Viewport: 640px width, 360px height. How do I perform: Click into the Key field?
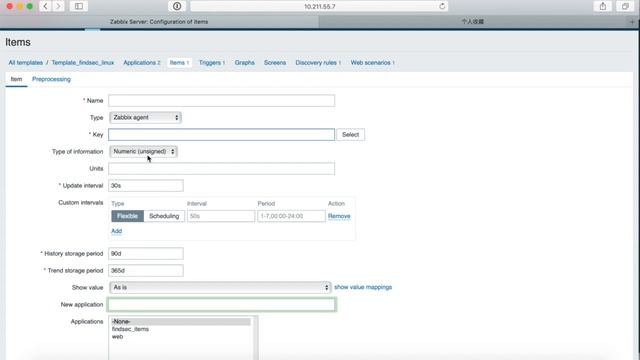[221, 135]
